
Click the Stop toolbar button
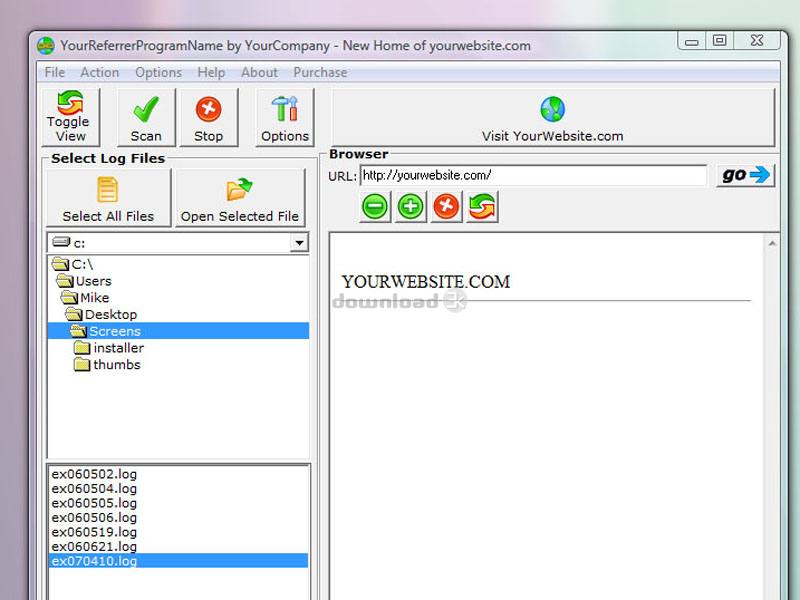pyautogui.click(x=209, y=117)
